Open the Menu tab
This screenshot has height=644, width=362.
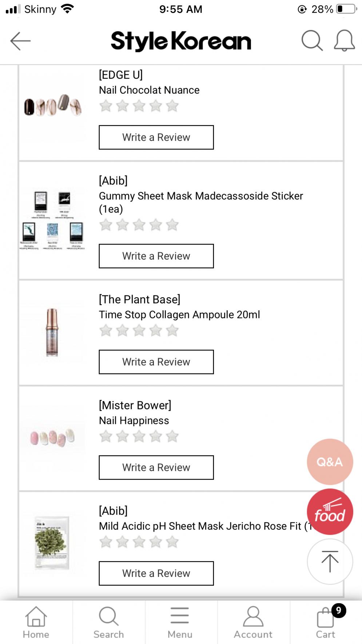tap(180, 622)
